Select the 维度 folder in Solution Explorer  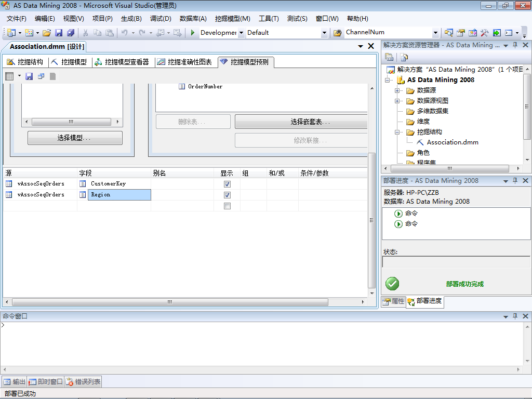click(x=423, y=122)
